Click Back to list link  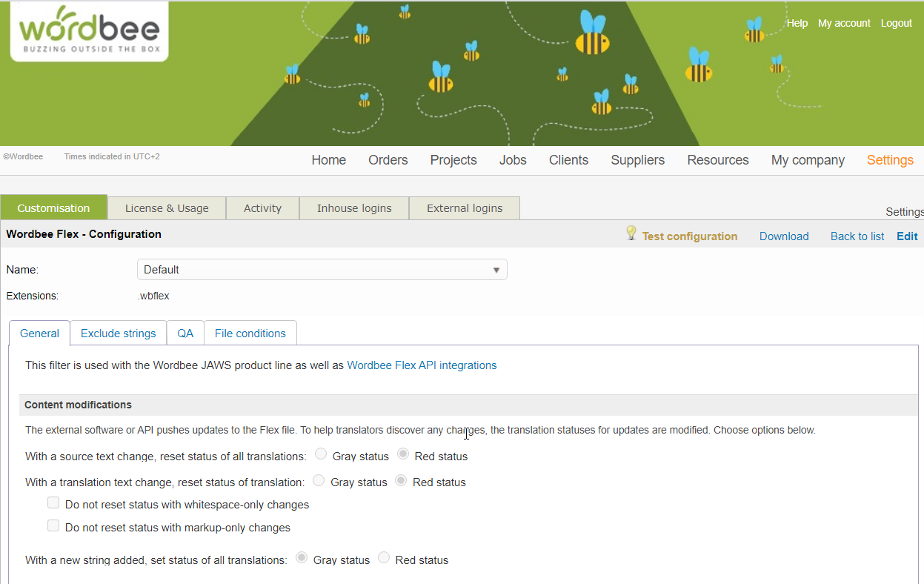tap(857, 236)
